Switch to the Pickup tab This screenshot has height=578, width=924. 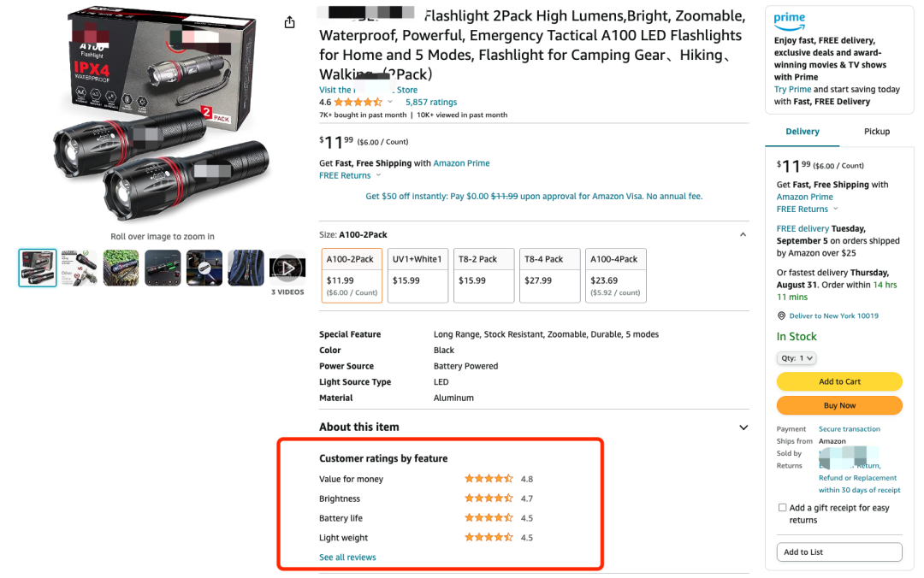pos(877,132)
